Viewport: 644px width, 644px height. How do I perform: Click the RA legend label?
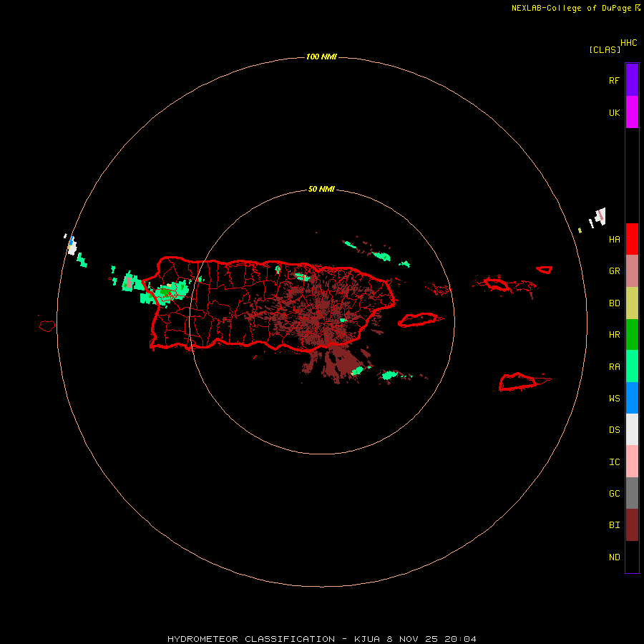click(615, 367)
